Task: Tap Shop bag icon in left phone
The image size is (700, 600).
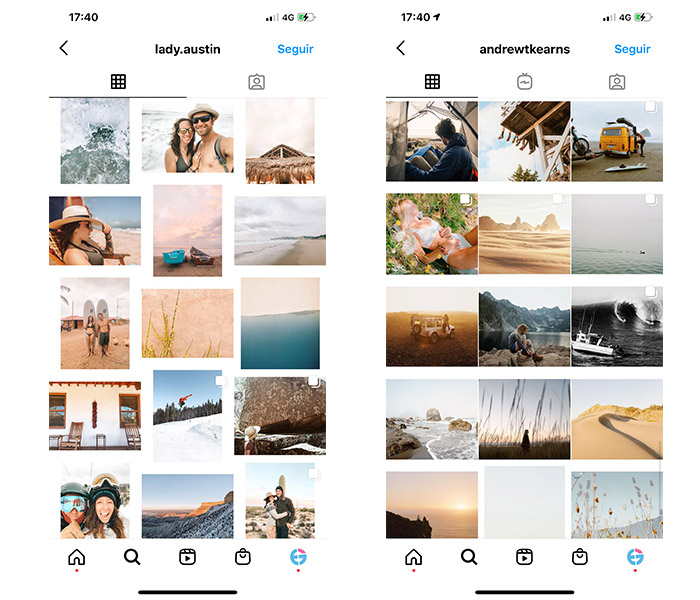Action: pos(243,557)
